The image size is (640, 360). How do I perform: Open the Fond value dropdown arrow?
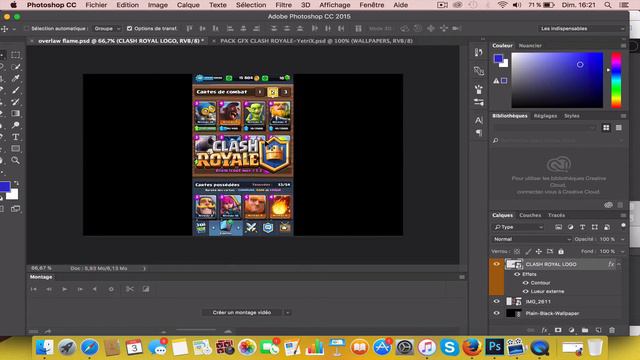[x=622, y=251]
